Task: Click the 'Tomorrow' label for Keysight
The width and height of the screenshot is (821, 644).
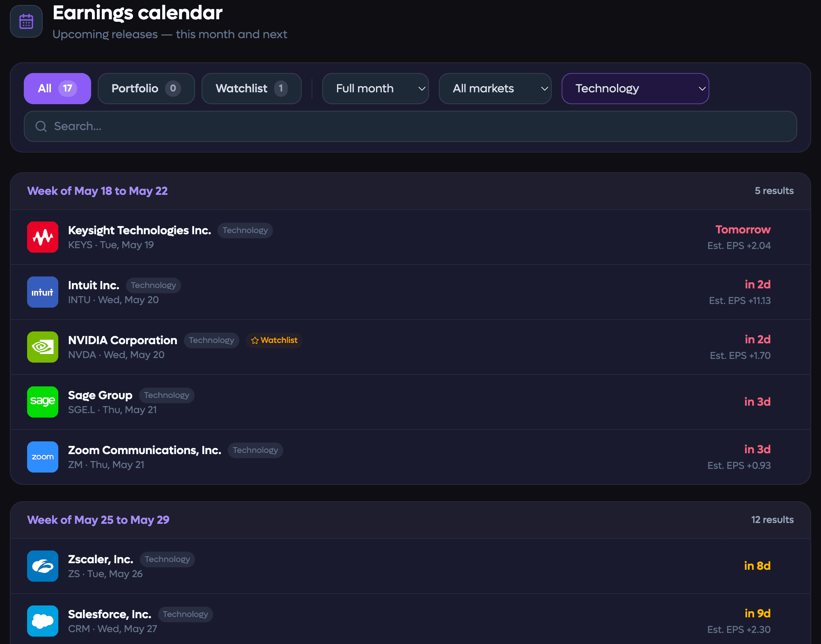Action: [x=743, y=230]
